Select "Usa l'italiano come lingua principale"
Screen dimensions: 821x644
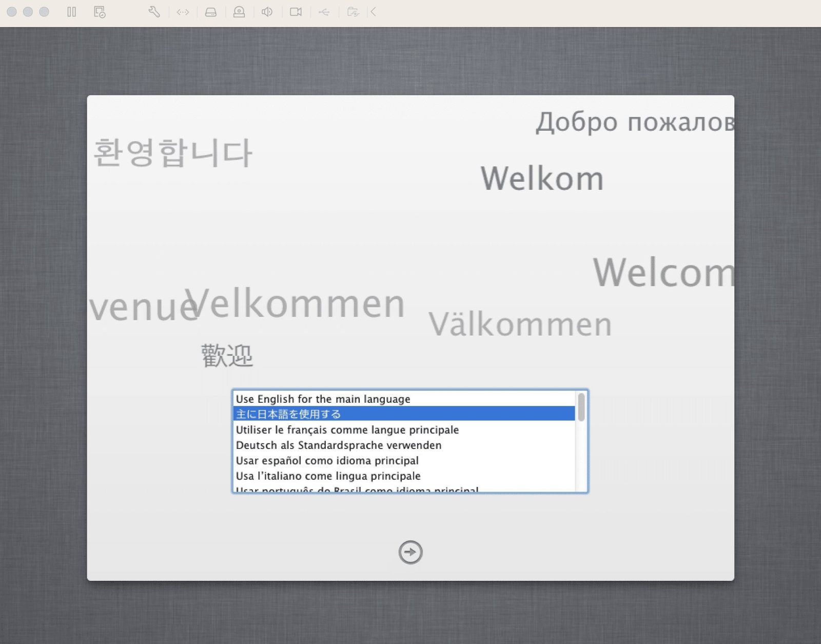(x=404, y=476)
